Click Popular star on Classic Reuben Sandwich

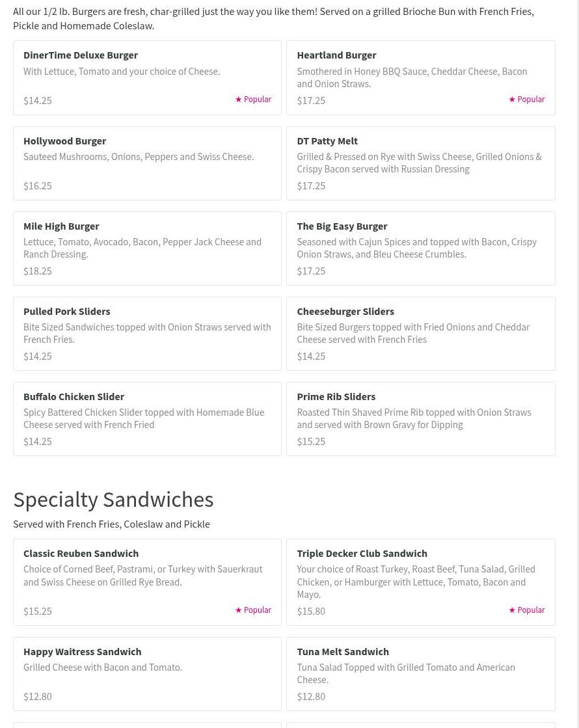(x=253, y=610)
